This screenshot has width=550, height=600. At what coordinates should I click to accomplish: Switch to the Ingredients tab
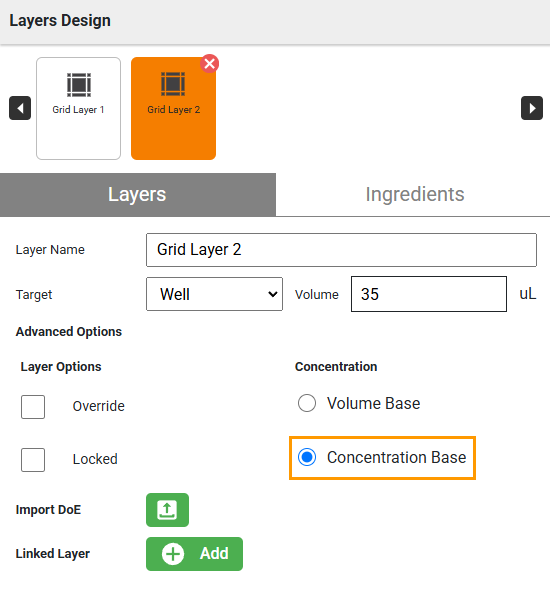tap(415, 194)
